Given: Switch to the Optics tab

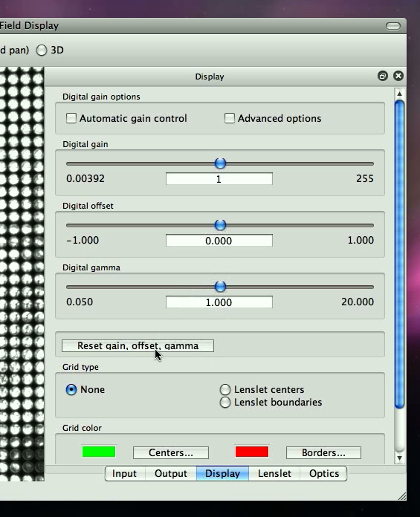Looking at the screenshot, I should click(x=323, y=473).
